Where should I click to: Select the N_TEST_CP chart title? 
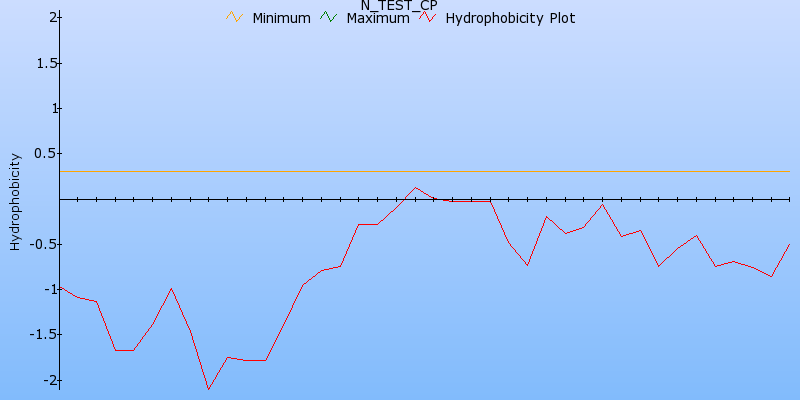399,5
